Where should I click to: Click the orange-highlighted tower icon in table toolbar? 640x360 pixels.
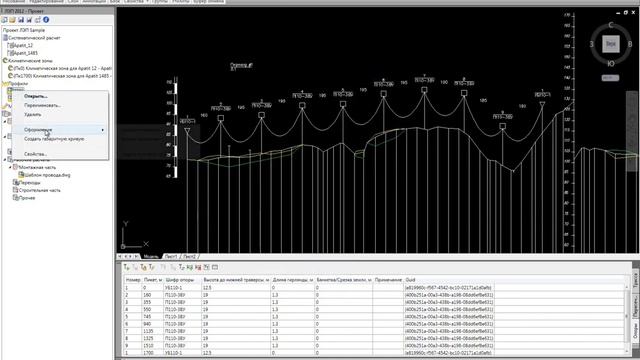click(x=143, y=267)
